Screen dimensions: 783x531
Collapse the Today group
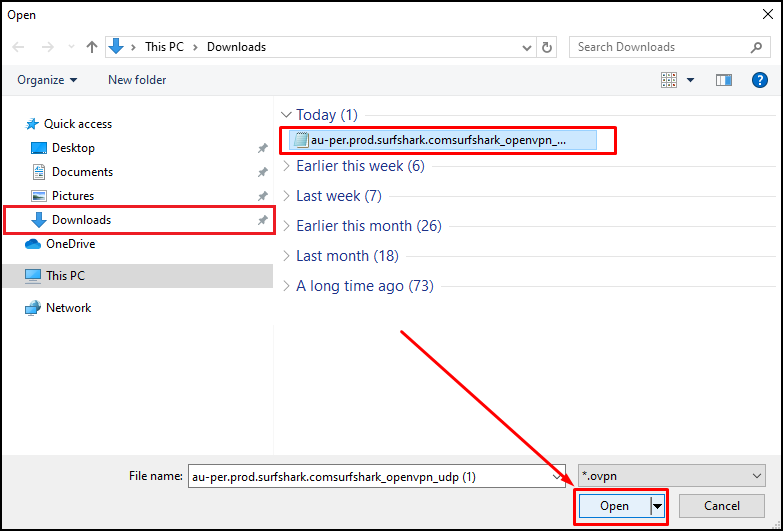287,115
